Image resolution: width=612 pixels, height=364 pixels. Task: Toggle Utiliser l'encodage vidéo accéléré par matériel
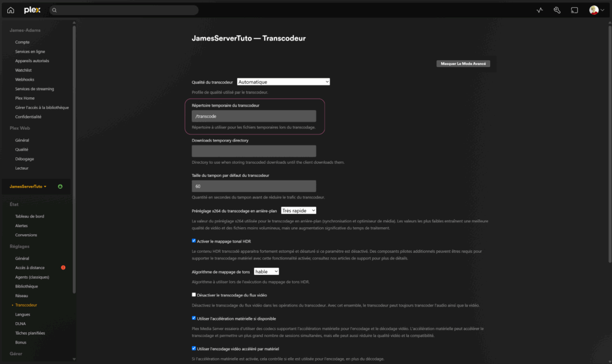pyautogui.click(x=194, y=348)
